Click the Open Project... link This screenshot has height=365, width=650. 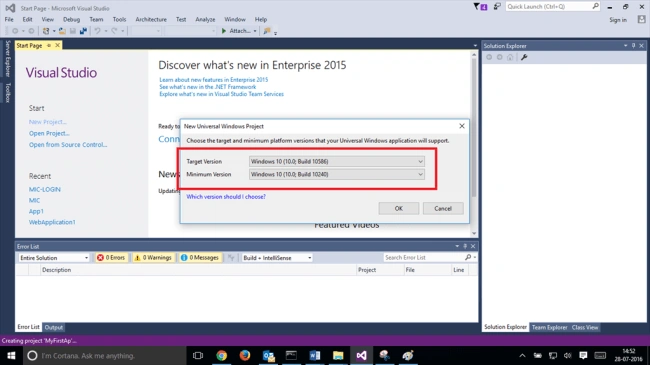[x=49, y=133]
